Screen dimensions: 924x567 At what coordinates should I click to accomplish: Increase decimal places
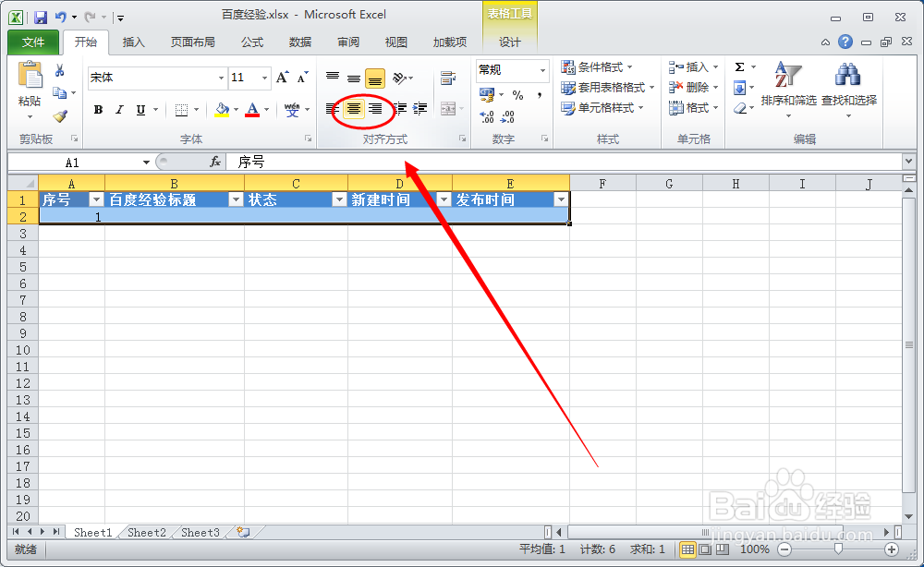click(x=487, y=116)
